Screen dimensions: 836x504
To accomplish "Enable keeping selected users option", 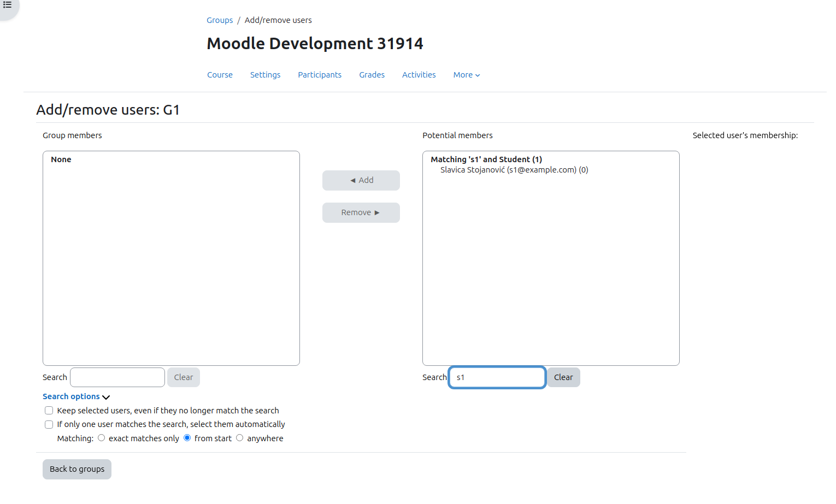I will click(49, 411).
